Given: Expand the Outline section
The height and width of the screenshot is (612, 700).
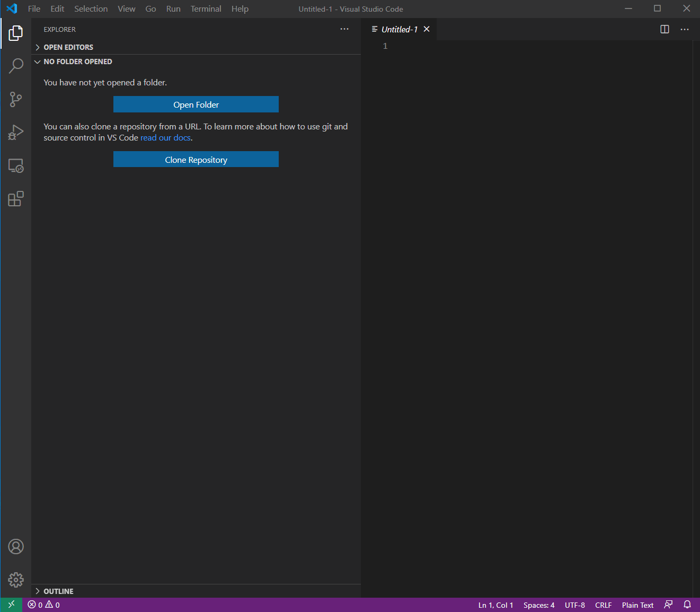Looking at the screenshot, I should click(196, 591).
